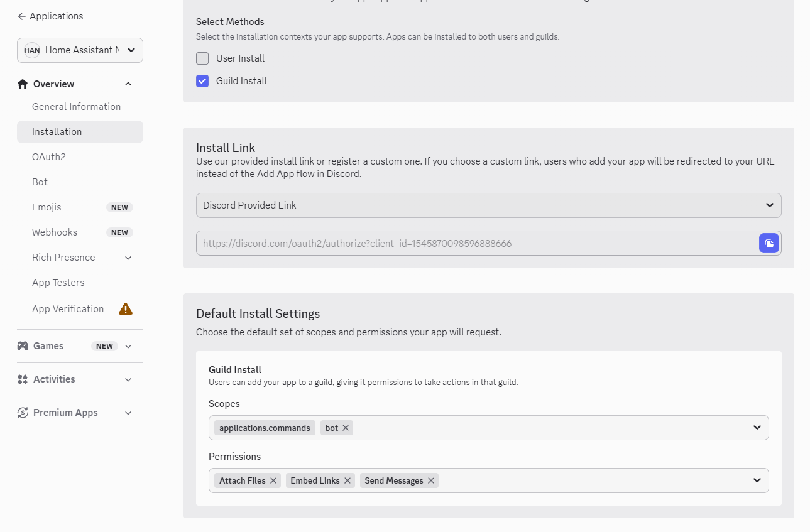Click the Games section label

coord(48,346)
